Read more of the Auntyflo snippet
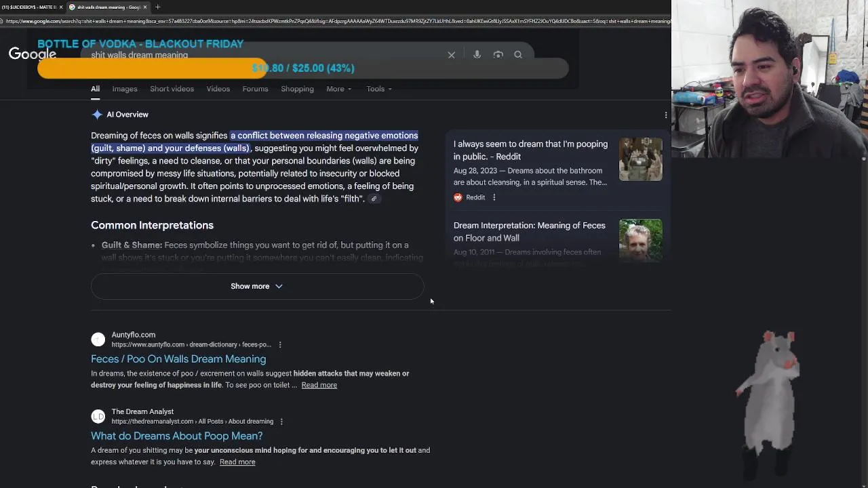The height and width of the screenshot is (488, 868). (319, 385)
